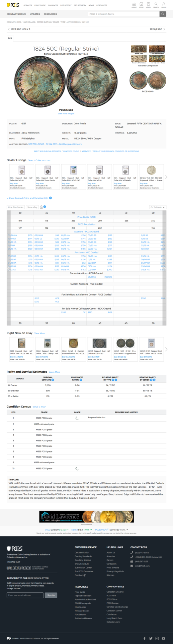Open the Pop Report menu item

[x=66, y=5]
